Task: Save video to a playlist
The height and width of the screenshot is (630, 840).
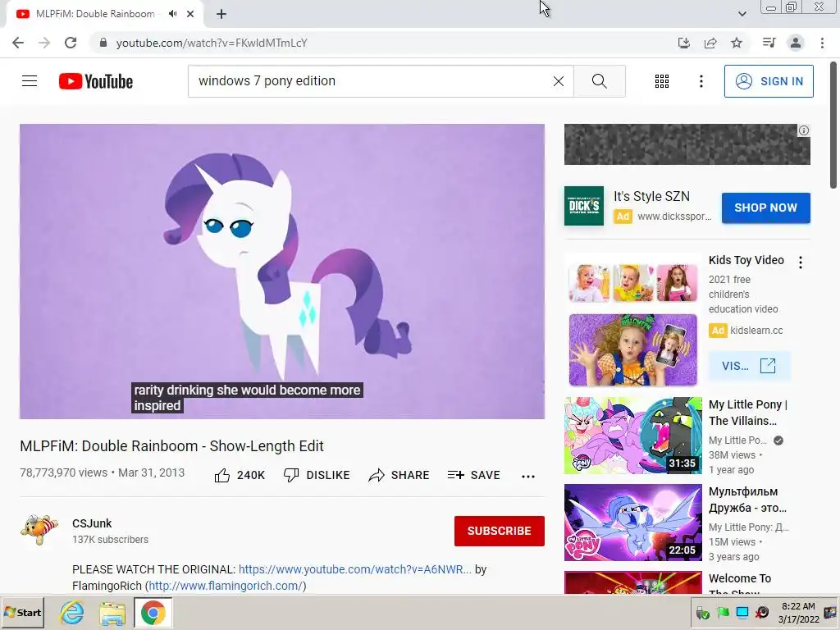Action: tap(474, 475)
